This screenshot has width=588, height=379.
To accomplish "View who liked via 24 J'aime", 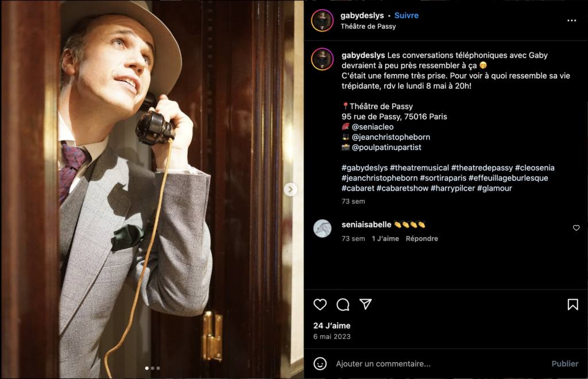I will point(332,326).
